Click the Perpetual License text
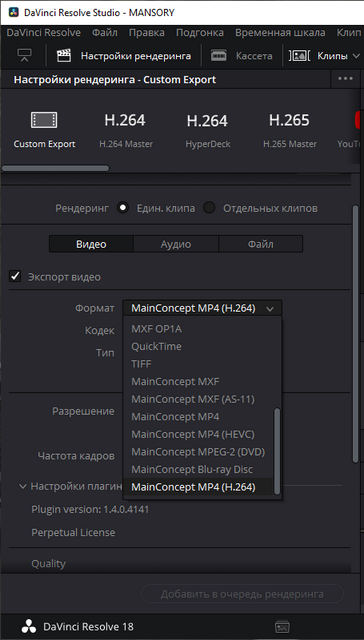The width and height of the screenshot is (364, 640). coord(73,532)
